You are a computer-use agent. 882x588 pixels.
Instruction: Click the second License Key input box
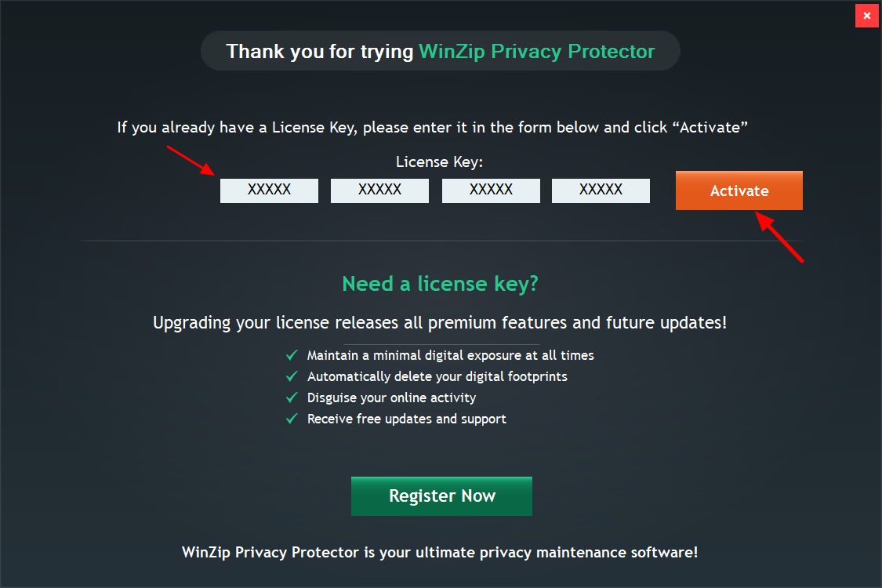tap(379, 191)
